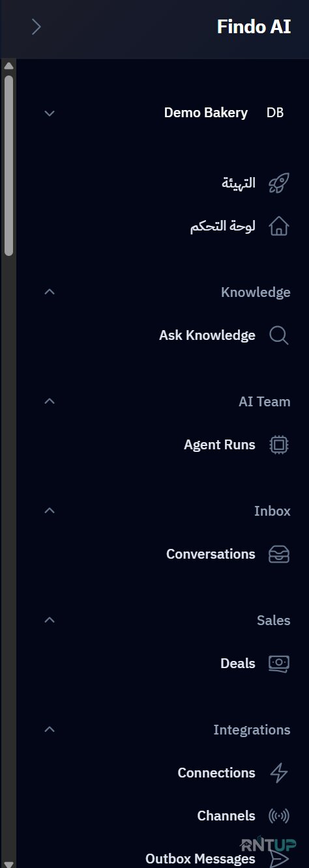
Task: Collapse the AI Team section
Action: click(x=50, y=401)
